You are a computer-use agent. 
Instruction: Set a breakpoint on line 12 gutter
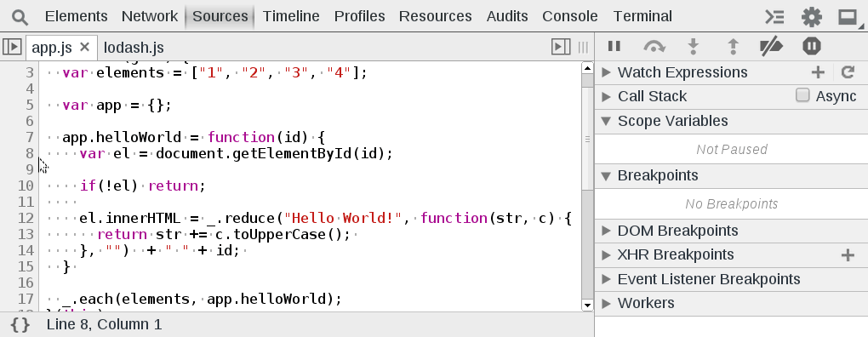[26, 218]
